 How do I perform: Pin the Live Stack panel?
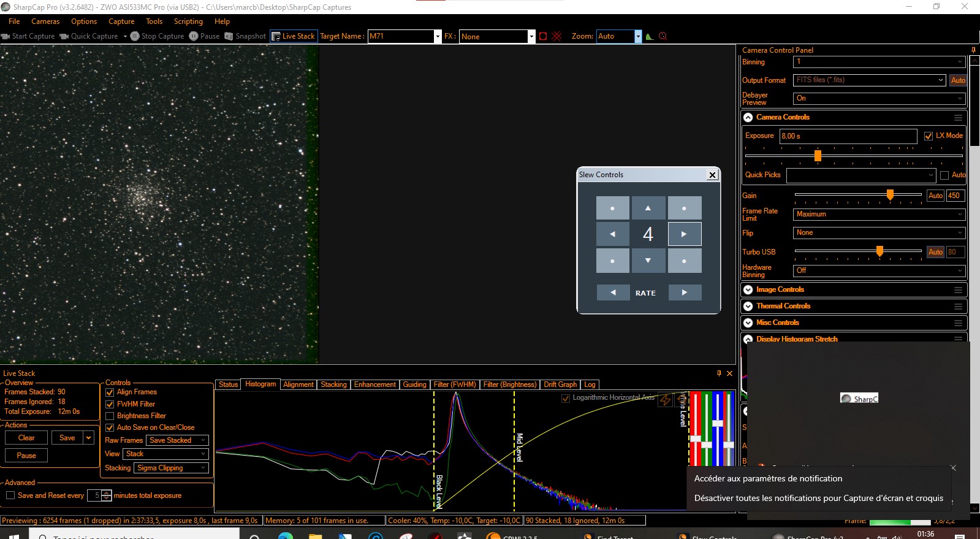tap(719, 373)
